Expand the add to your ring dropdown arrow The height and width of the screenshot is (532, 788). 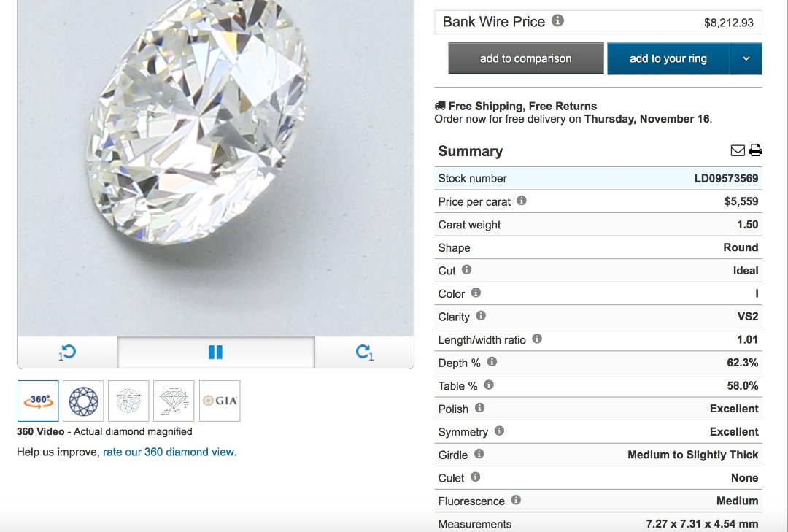point(746,58)
